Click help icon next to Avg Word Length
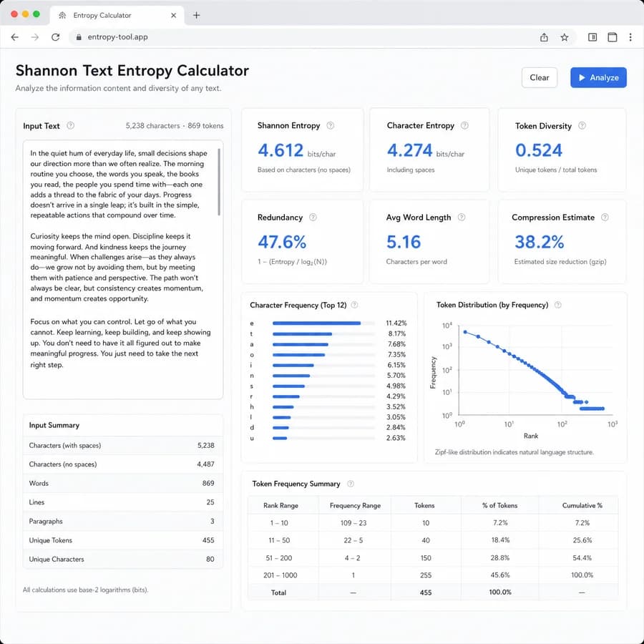Image resolution: width=644 pixels, height=644 pixels. [462, 218]
